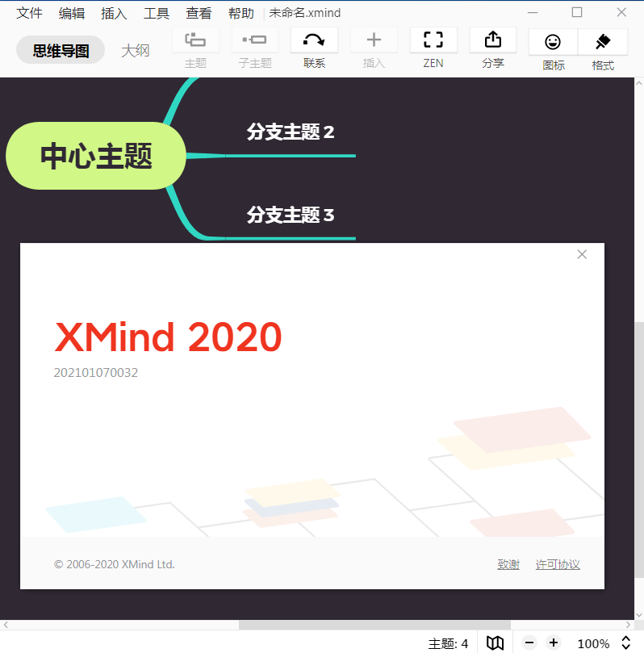This screenshot has height=653, width=644.
Task: Select the 中心主题 central topic
Action: 96,156
